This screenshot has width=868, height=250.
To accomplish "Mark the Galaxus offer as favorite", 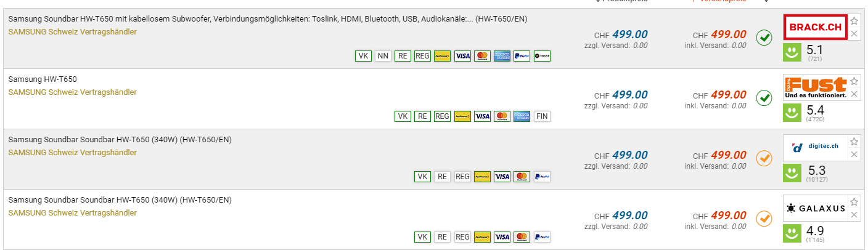I will (854, 202).
